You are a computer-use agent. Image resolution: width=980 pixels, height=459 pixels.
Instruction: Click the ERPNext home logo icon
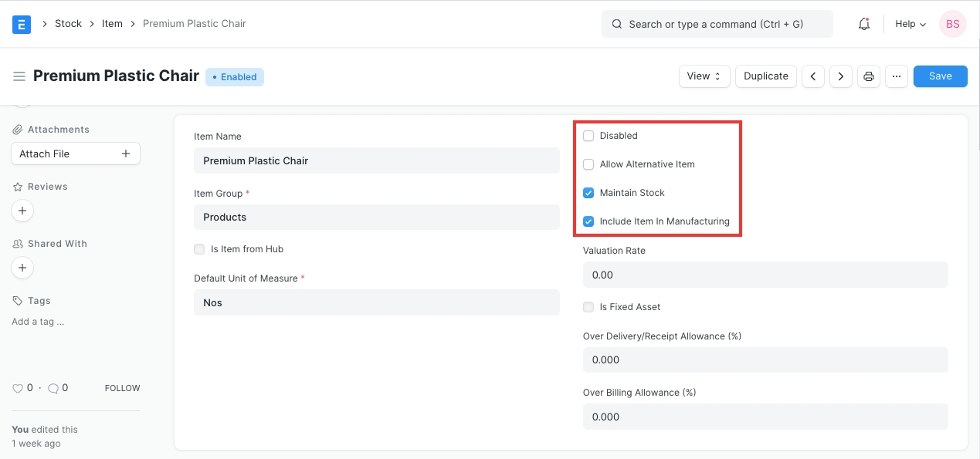(22, 24)
